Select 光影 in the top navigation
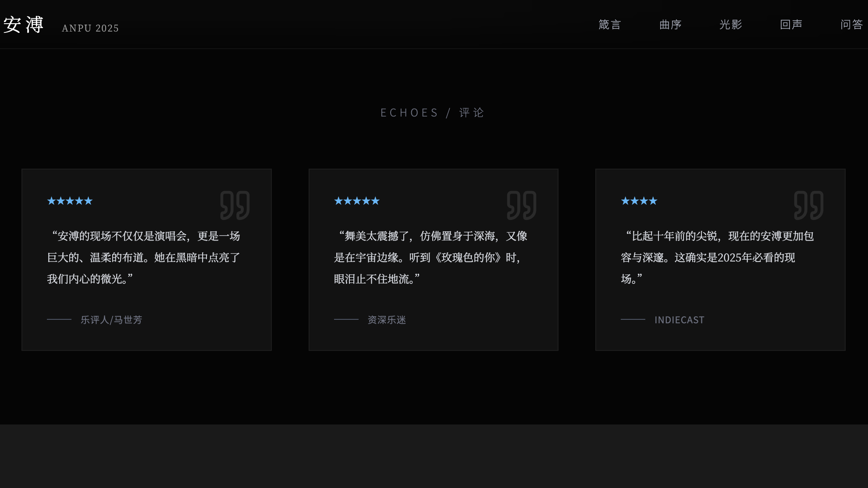This screenshot has height=488, width=868. [x=731, y=25]
